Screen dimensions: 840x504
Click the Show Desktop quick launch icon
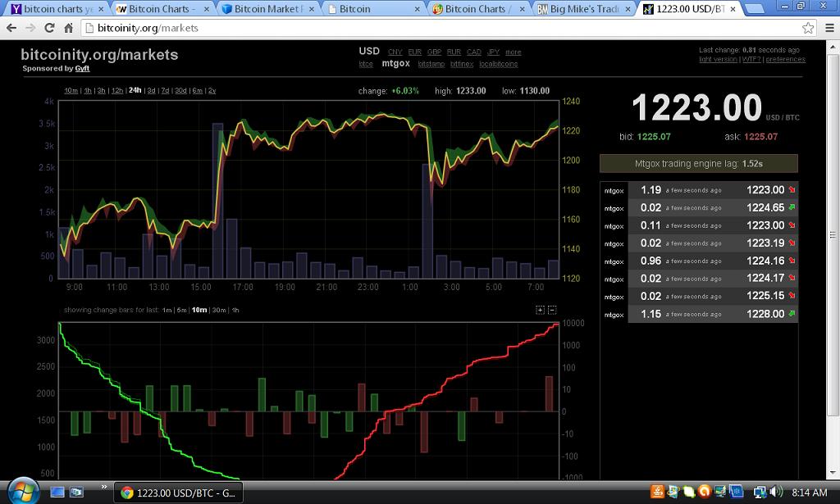57,492
